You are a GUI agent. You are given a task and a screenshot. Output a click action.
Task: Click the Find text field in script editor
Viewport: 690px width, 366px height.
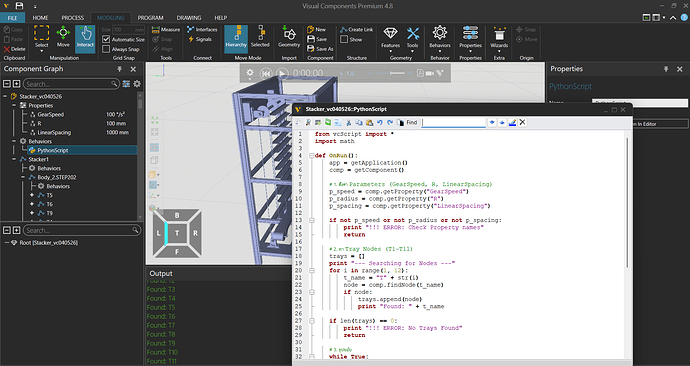coord(454,123)
